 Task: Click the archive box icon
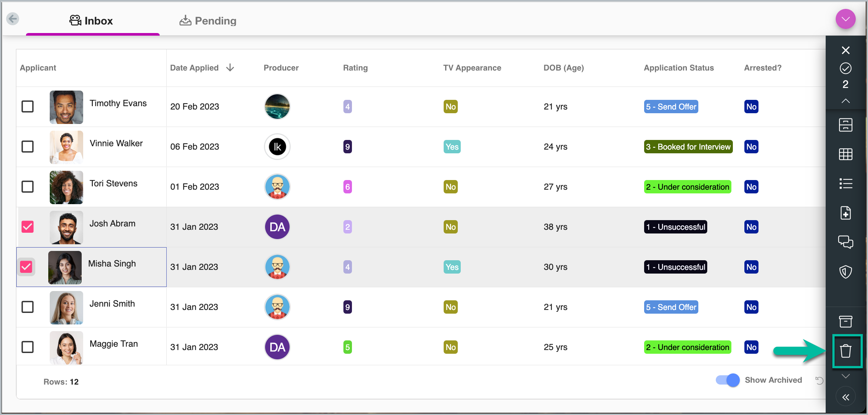point(845,321)
